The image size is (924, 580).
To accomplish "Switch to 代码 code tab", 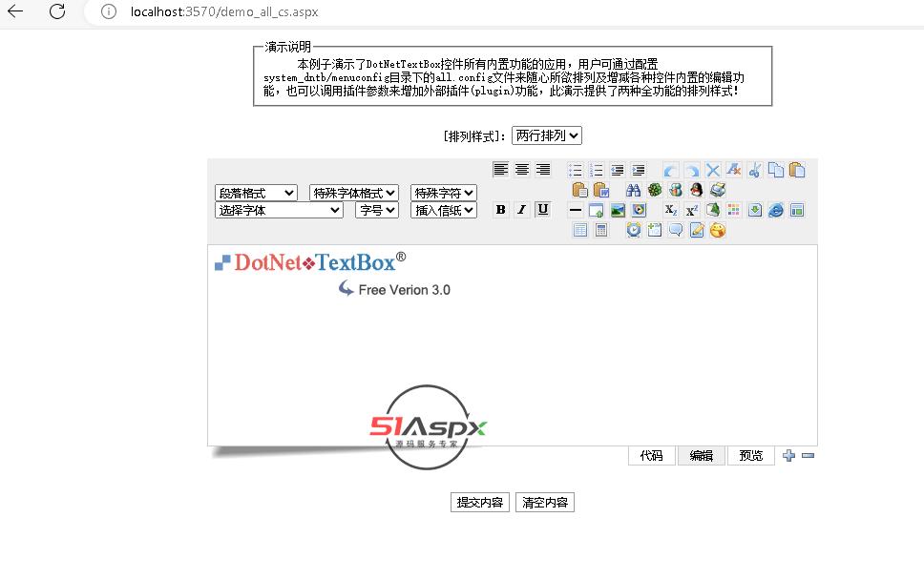I will pos(652,456).
